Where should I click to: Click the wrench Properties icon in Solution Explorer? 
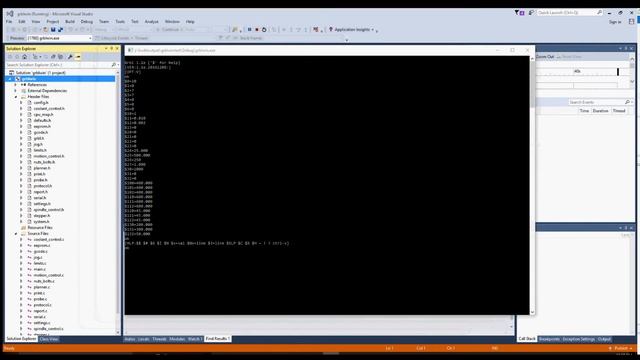[x=70, y=57]
